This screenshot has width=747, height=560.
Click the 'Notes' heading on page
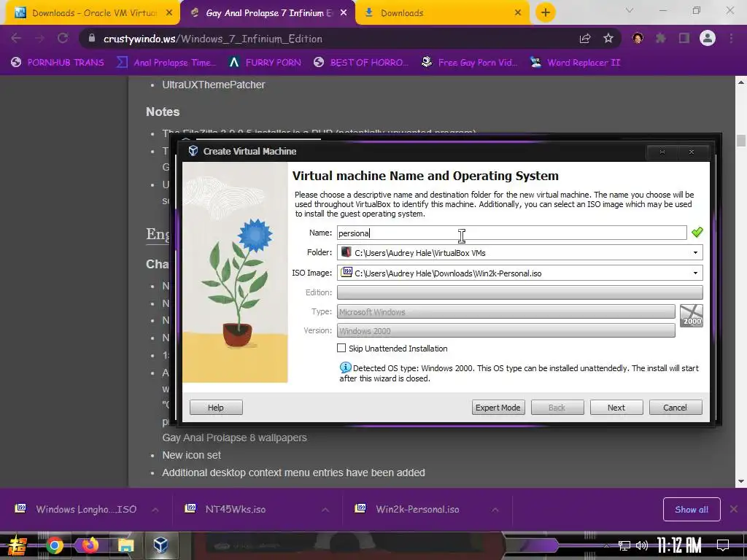(x=163, y=112)
